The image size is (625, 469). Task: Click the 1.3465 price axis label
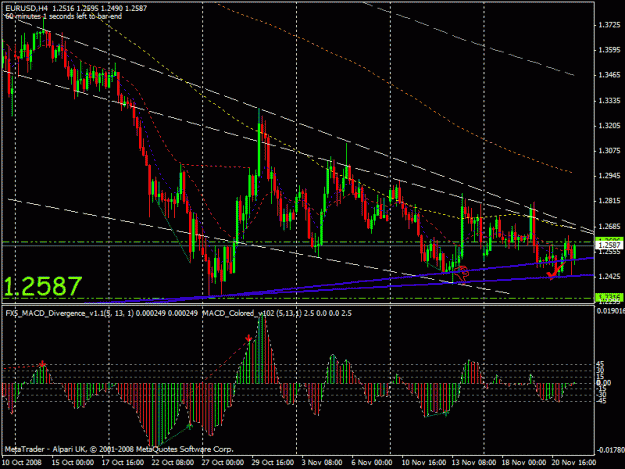click(609, 75)
